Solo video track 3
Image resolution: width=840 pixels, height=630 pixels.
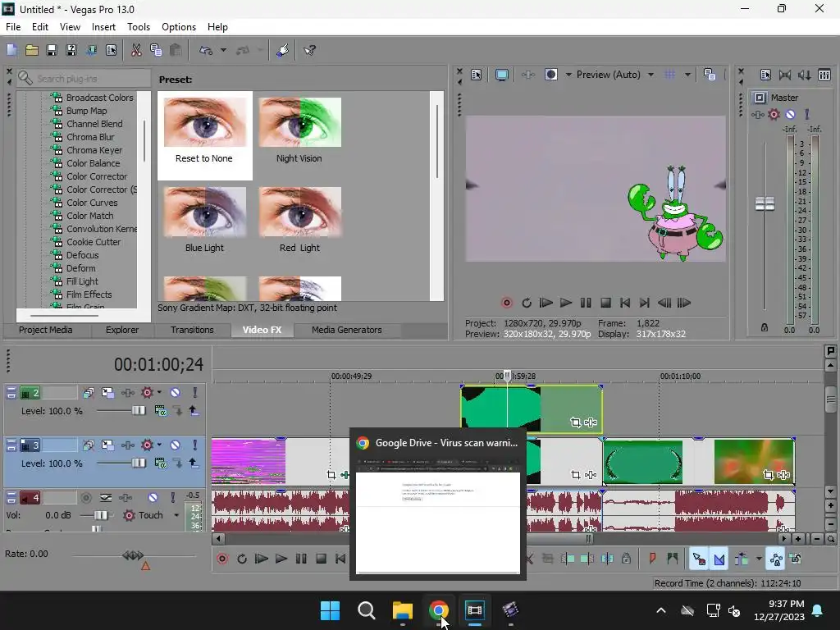195,445
